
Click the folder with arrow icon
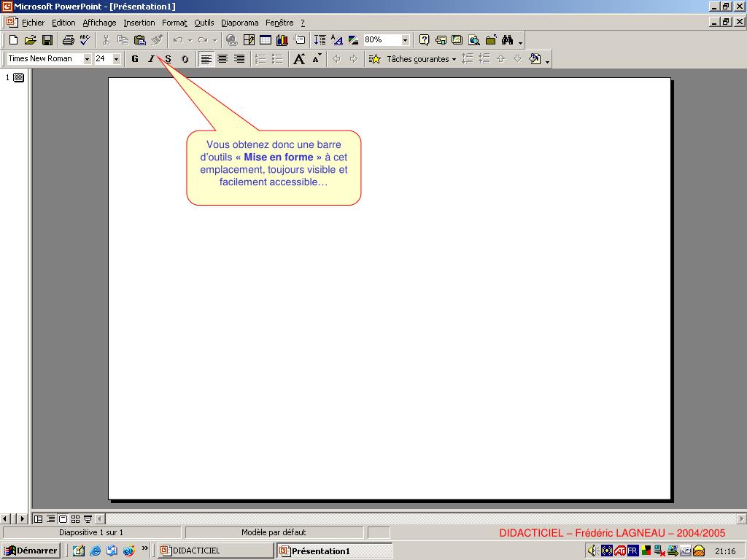tap(491, 40)
